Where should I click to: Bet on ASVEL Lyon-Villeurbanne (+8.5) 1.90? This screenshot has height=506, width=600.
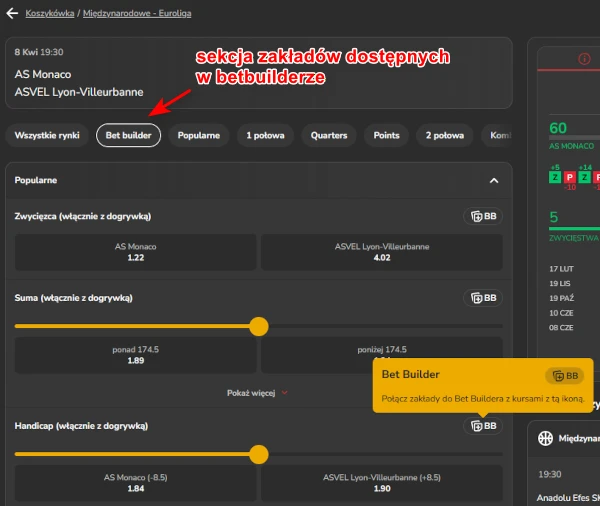pyautogui.click(x=382, y=483)
